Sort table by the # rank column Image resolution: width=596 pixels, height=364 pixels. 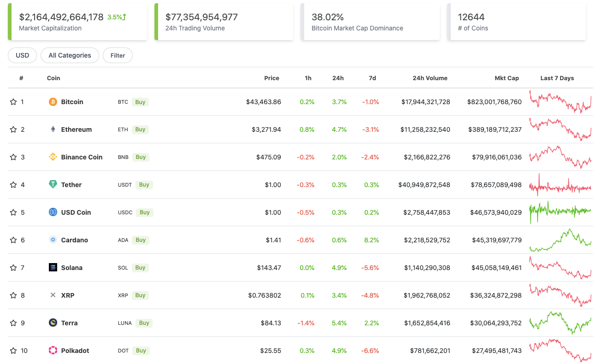pos(21,78)
